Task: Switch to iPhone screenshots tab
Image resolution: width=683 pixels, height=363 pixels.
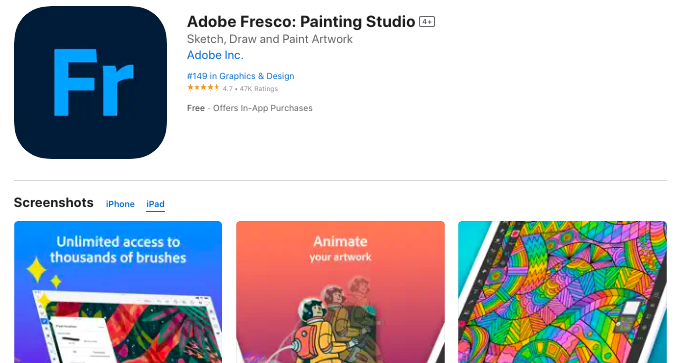Action: pos(120,204)
